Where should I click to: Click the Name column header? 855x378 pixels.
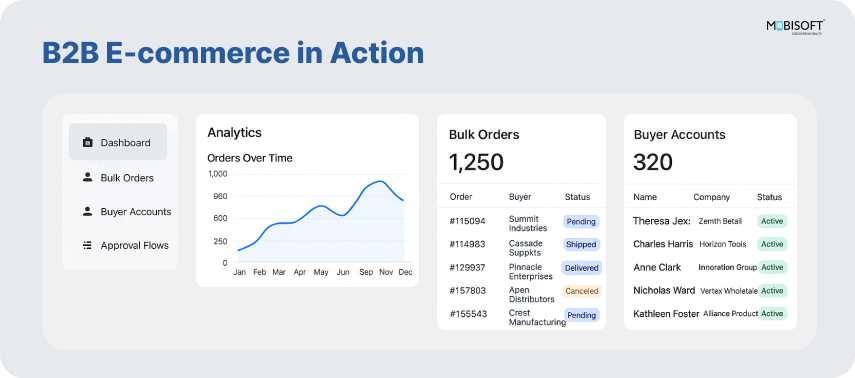coord(645,197)
